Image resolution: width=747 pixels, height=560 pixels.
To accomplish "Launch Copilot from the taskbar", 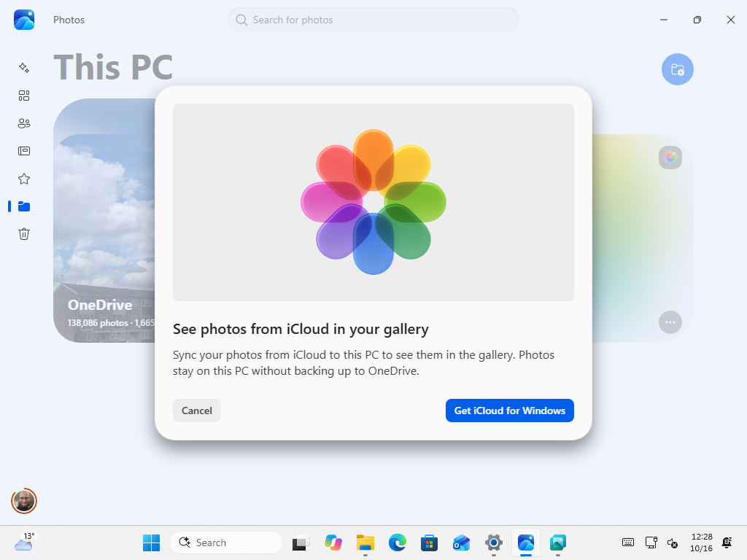I will (x=333, y=542).
